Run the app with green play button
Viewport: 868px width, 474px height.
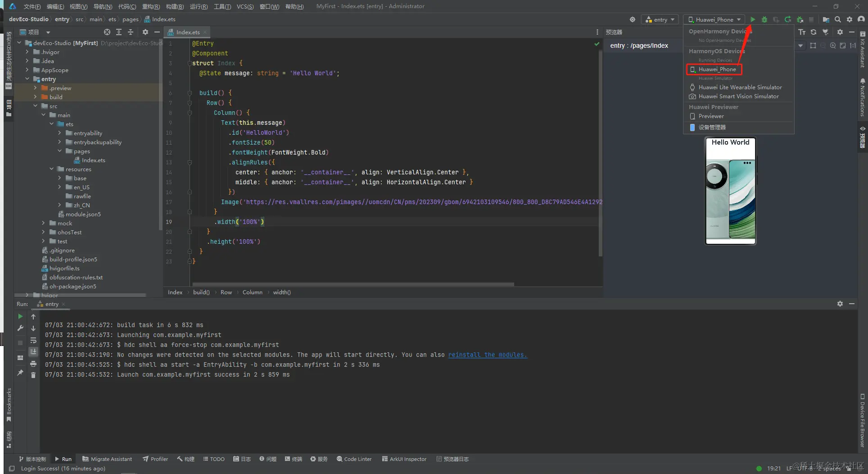coord(752,19)
